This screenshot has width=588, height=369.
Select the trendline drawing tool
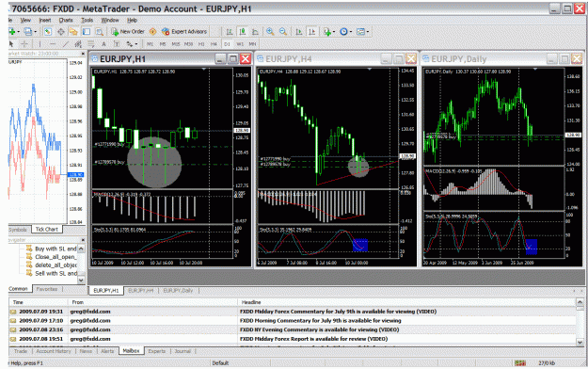[x=65, y=44]
